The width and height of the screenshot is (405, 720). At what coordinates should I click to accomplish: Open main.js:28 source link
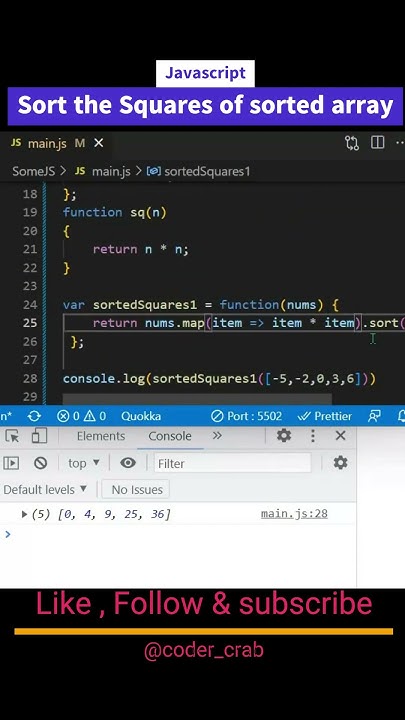294,514
